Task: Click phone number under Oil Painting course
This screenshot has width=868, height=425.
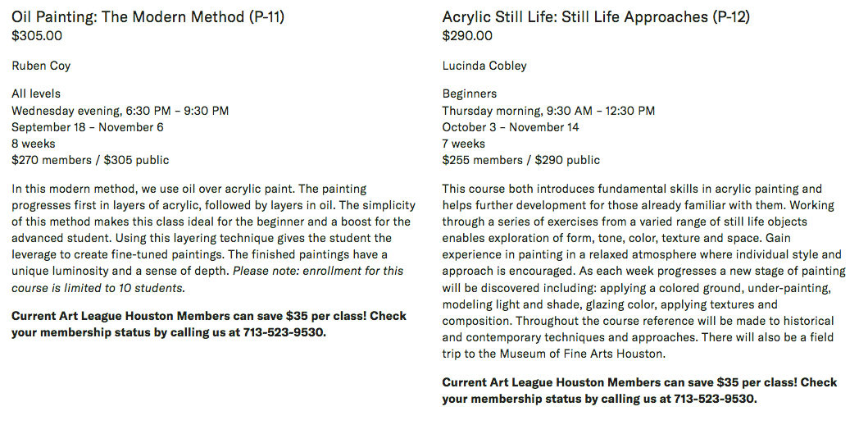Action: (x=284, y=332)
